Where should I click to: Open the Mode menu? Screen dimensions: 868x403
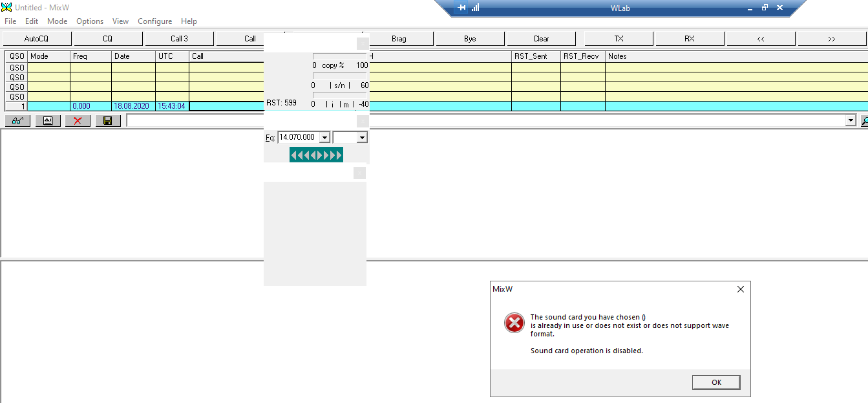pyautogui.click(x=57, y=21)
